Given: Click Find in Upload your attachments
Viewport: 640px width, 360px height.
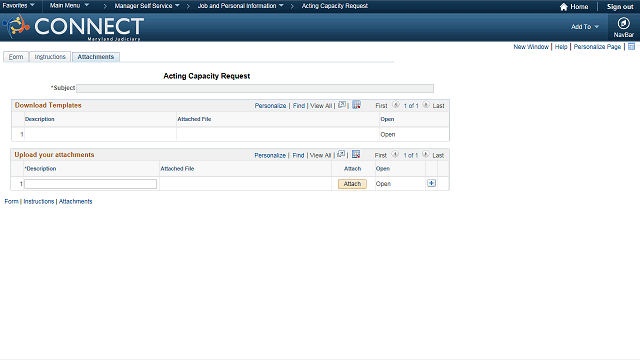Looking at the screenshot, I should (298, 156).
